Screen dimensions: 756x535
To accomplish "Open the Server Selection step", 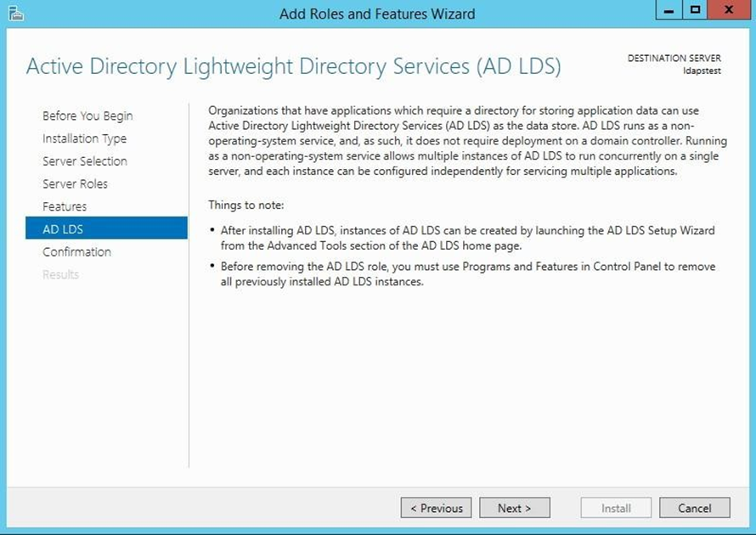I will [85, 161].
